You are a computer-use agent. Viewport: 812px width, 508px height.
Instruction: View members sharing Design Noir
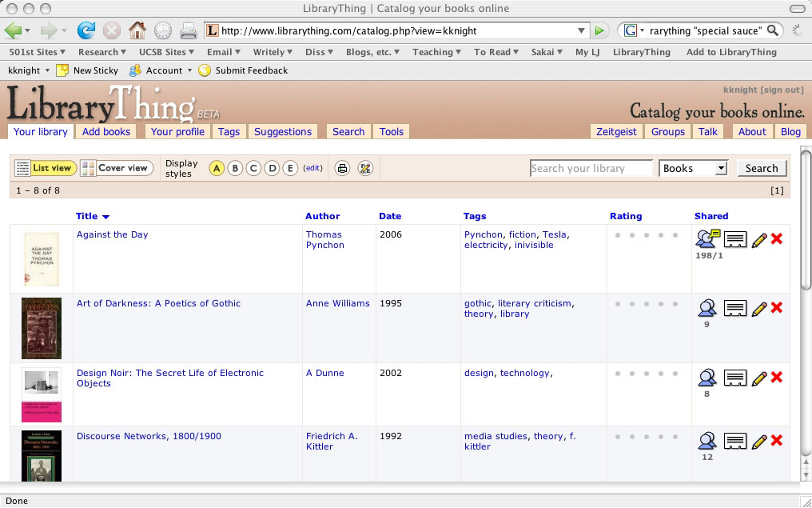coord(707,378)
